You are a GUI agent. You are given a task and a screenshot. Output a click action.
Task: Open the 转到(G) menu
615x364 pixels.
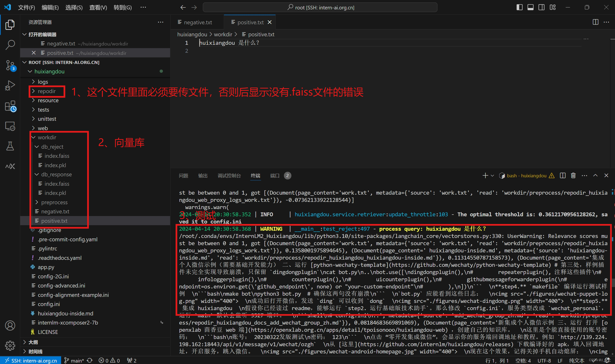point(123,7)
